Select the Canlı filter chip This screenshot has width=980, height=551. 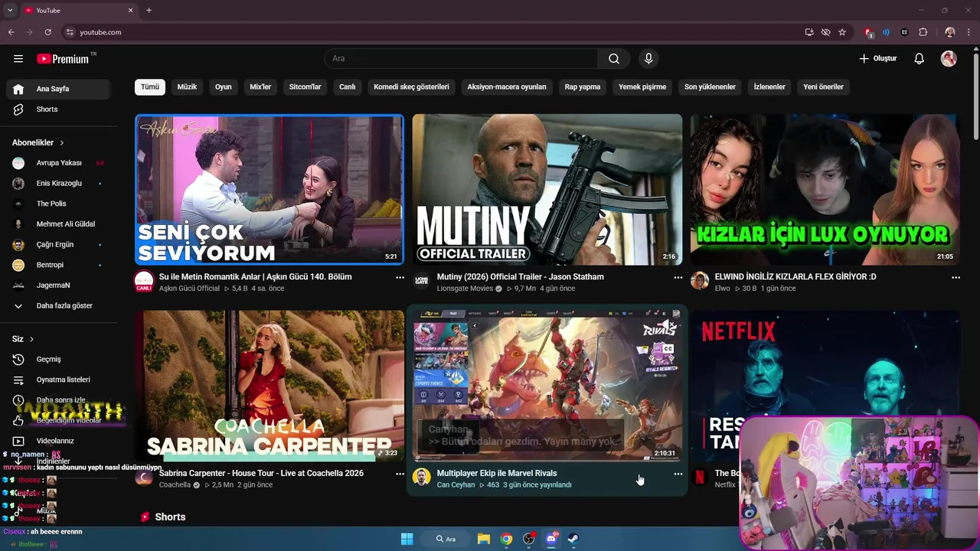[348, 87]
